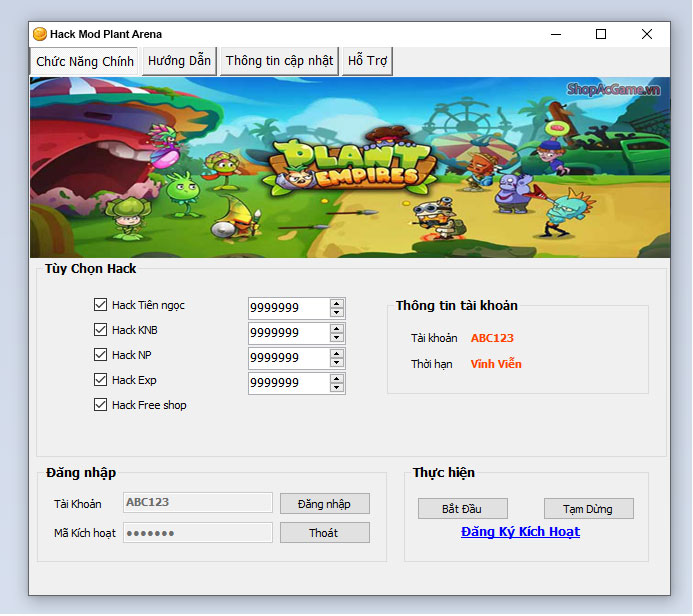Uncheck the Hack Free shop option
The height and width of the screenshot is (616, 693).
point(100,405)
